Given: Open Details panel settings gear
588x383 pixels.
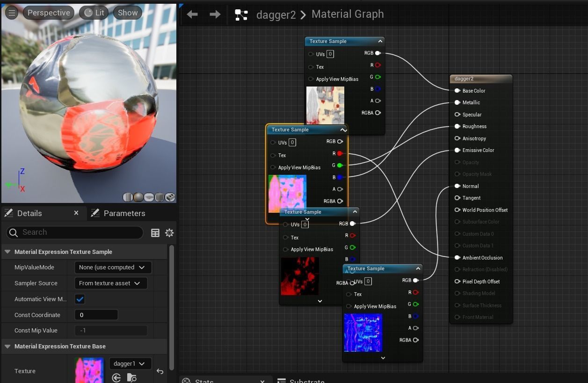Looking at the screenshot, I should click(x=169, y=233).
